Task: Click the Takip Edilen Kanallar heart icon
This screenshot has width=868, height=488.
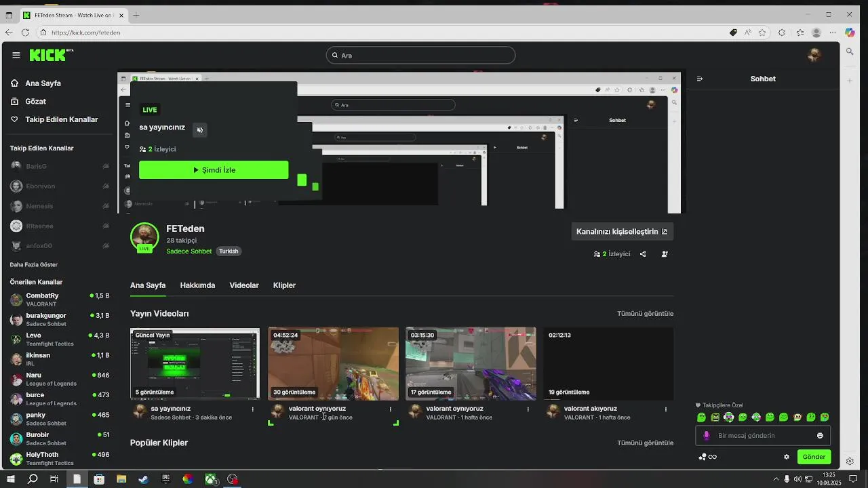Action: 14,119
